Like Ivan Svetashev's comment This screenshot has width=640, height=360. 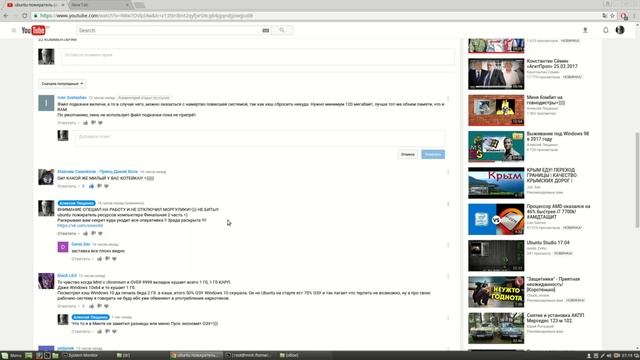pyautogui.click(x=86, y=123)
